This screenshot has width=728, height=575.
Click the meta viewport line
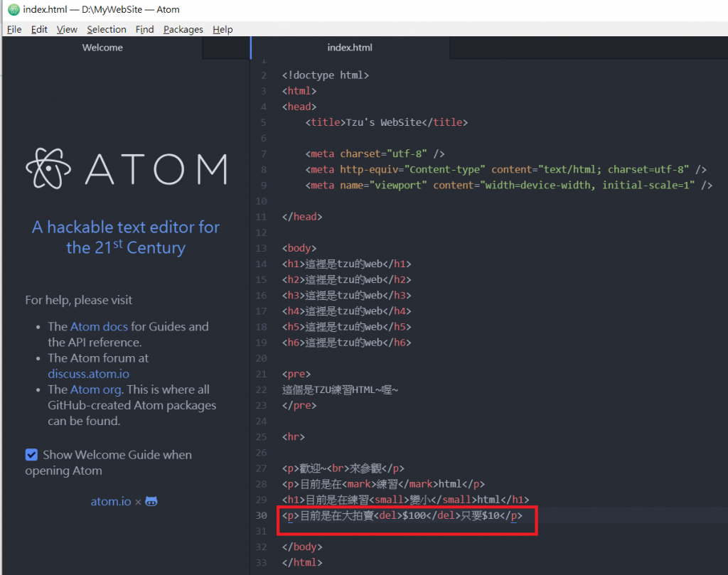tap(508, 186)
